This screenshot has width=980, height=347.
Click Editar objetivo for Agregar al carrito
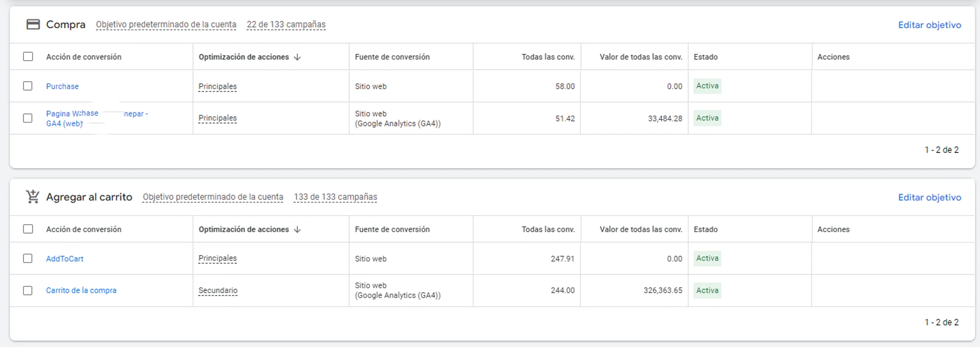929,197
